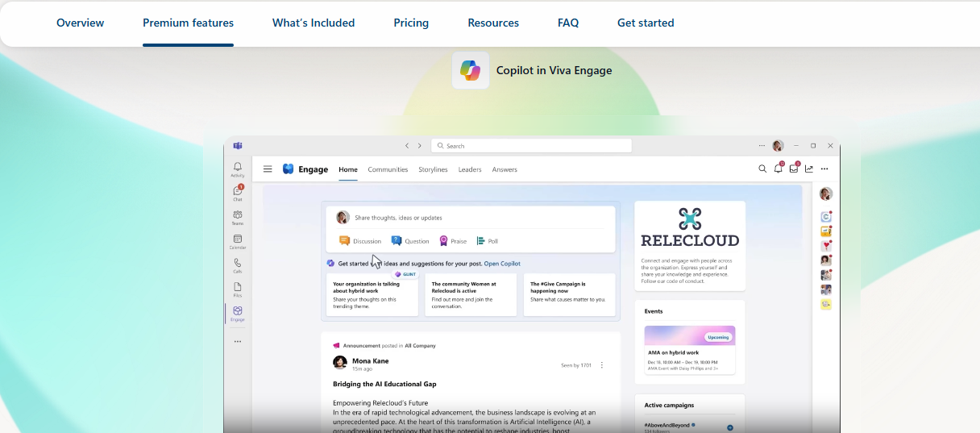Screen dimensions: 980x433
Task: Open Calls in Teams sidebar
Action: [x=238, y=264]
